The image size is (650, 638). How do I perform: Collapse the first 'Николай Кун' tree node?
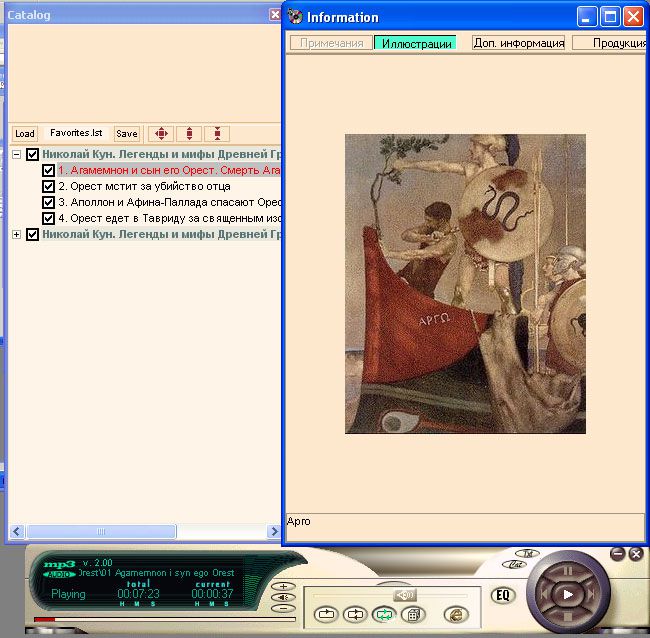17,155
